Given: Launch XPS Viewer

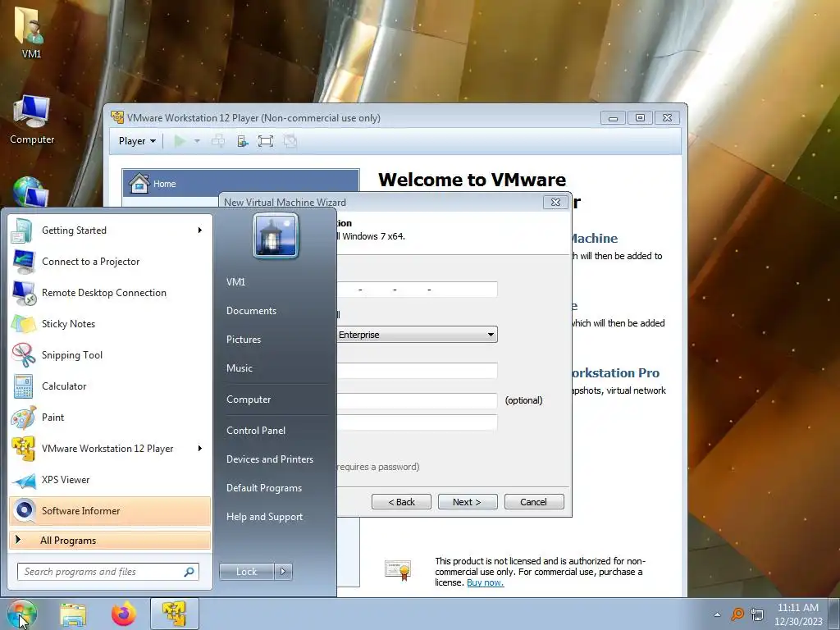Looking at the screenshot, I should [110, 479].
